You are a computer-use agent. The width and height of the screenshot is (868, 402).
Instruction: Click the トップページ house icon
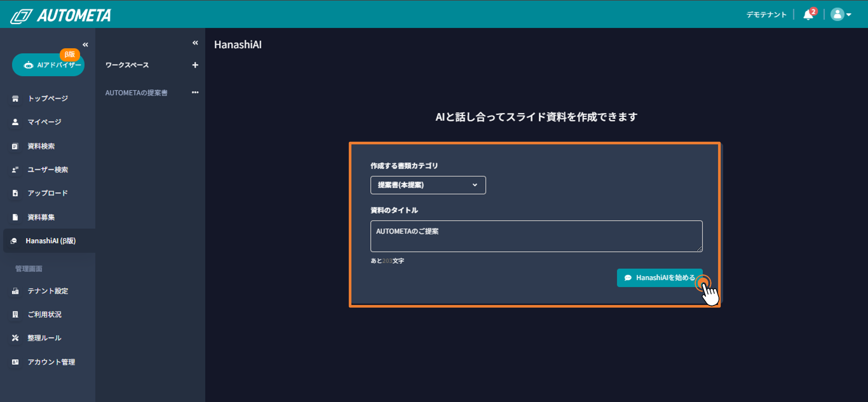(x=15, y=98)
